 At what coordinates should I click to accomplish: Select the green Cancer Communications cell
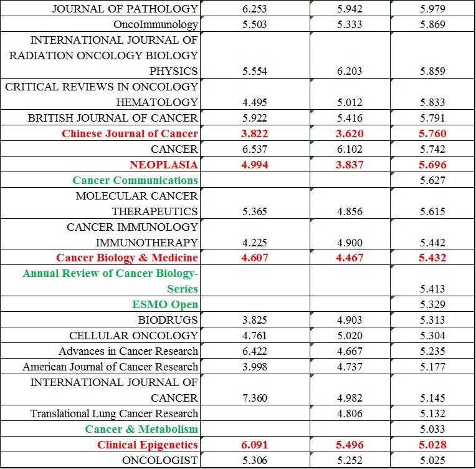[100, 180]
